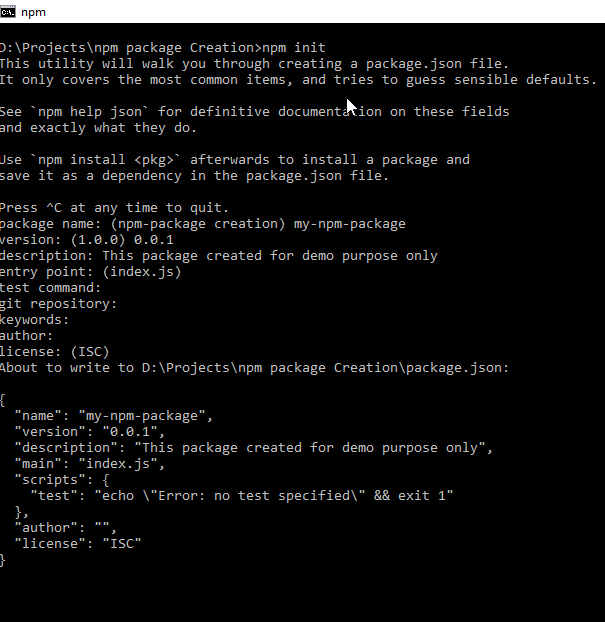Click the JSON "name" property line

(x=114, y=416)
